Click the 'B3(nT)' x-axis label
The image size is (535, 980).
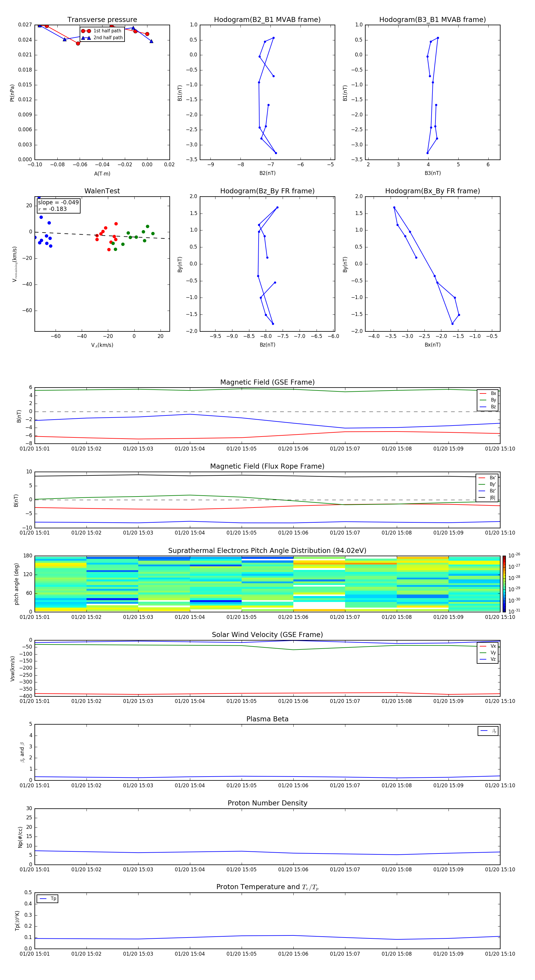pyautogui.click(x=432, y=173)
